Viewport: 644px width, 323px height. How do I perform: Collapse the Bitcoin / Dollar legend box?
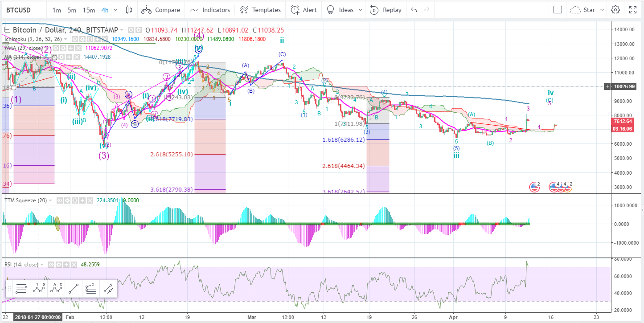pyautogui.click(x=7, y=30)
